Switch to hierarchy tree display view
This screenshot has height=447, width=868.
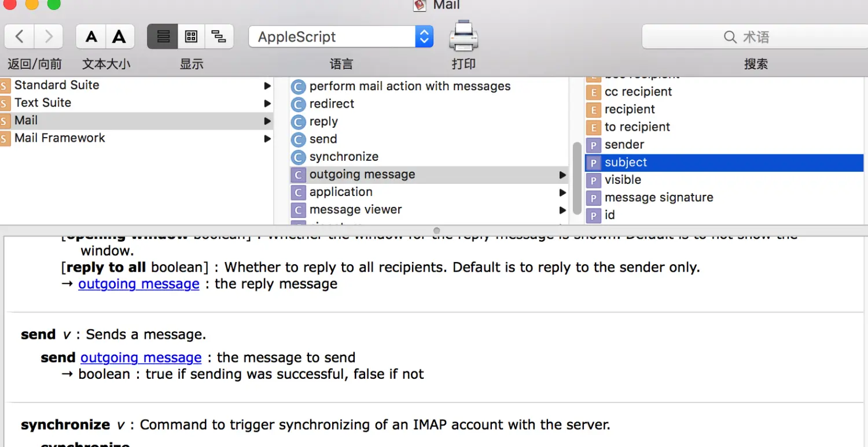tap(219, 36)
